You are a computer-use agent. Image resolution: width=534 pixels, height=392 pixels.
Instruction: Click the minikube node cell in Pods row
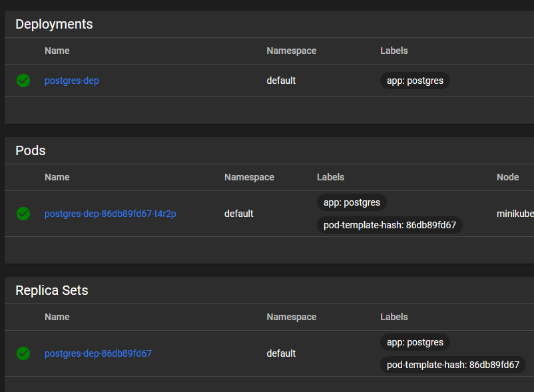515,214
